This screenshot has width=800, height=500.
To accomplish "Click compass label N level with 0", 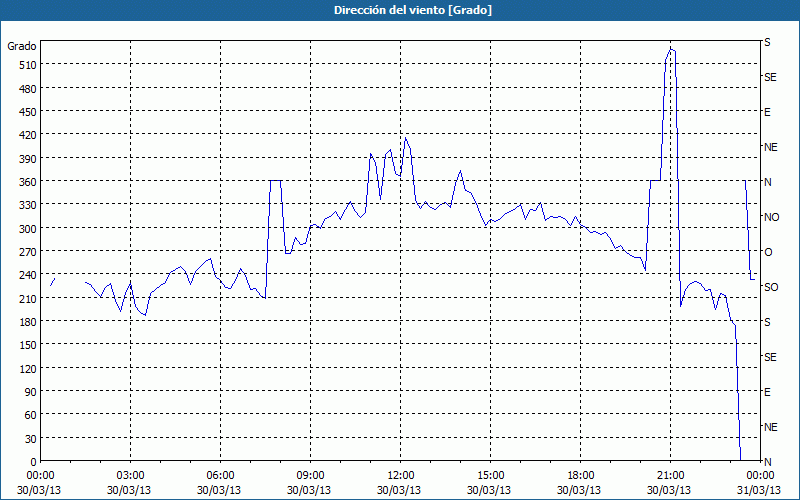I will [x=768, y=462].
